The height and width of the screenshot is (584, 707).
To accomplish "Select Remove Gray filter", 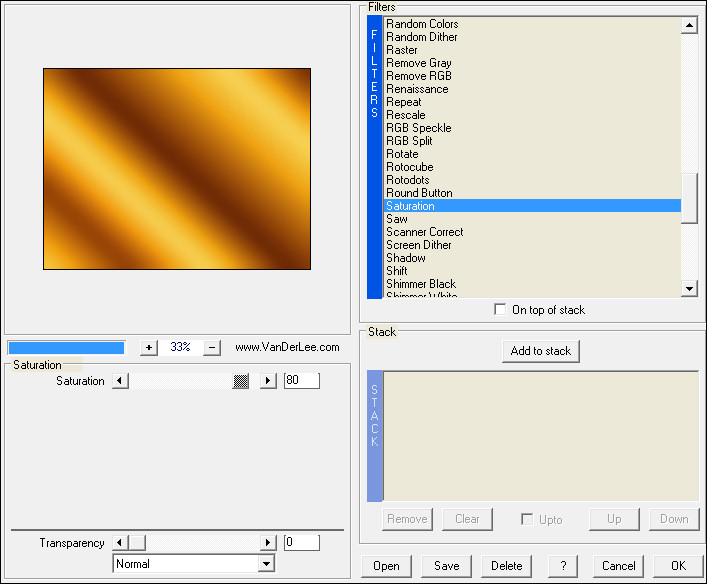I will coord(533,63).
